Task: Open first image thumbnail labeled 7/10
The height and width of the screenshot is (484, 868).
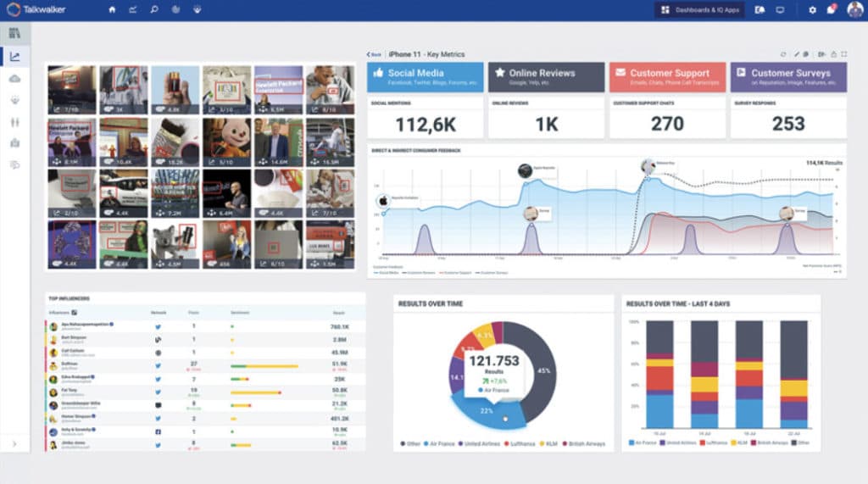Action: 72,90
